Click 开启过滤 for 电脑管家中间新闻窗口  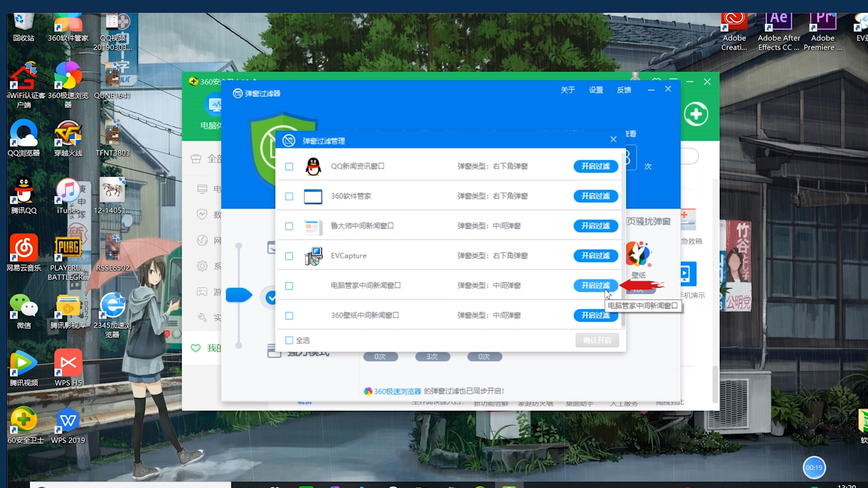click(596, 286)
